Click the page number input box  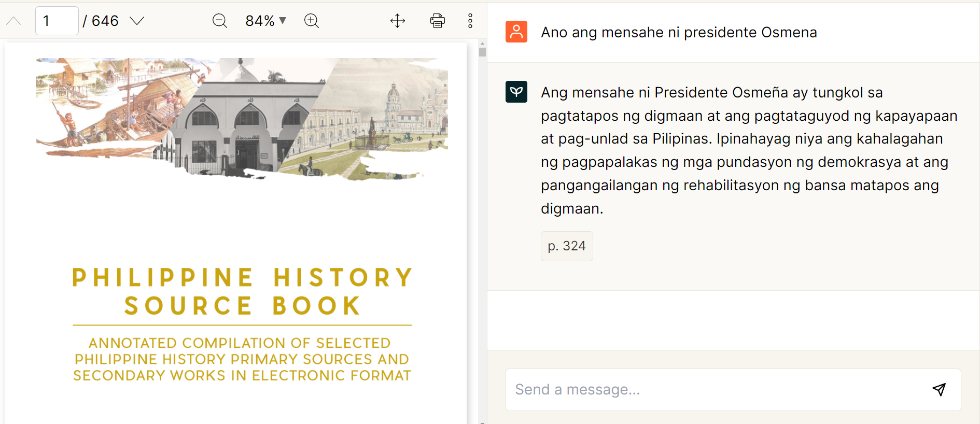[x=57, y=21]
